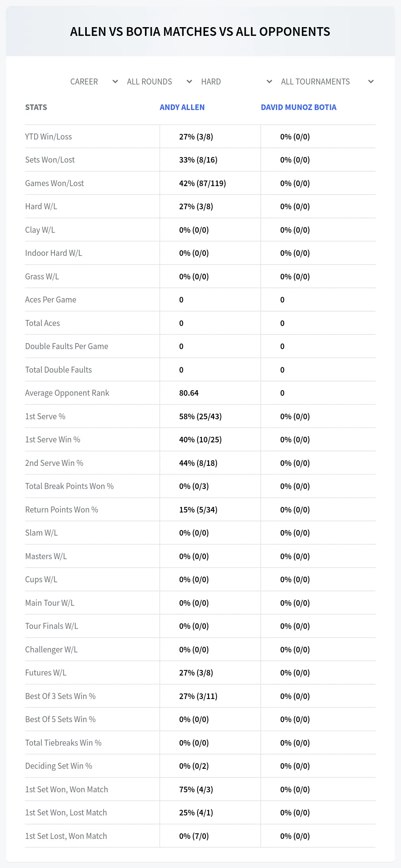Screen dimensions: 401x868
Task: Click Andy Allen's Games Won/Lost value
Action: (202, 183)
